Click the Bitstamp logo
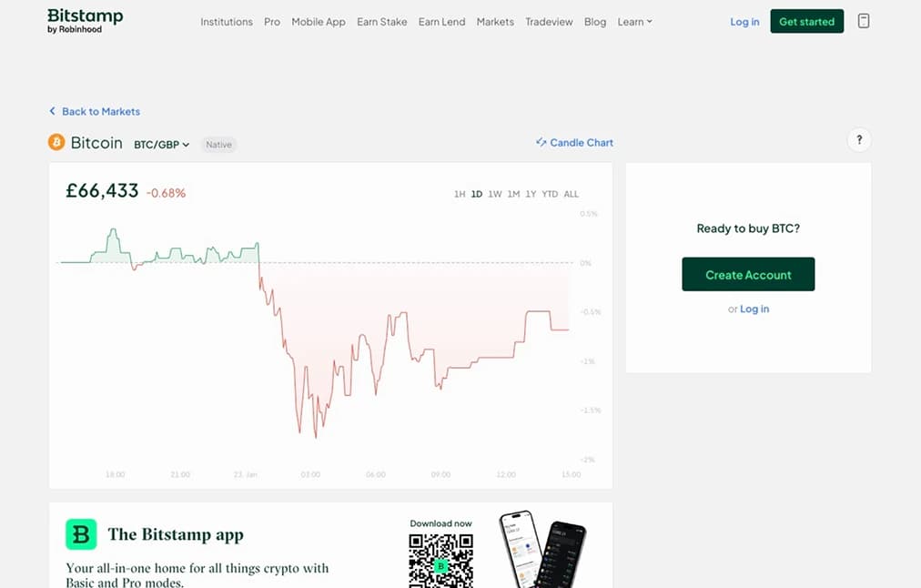 (83, 19)
